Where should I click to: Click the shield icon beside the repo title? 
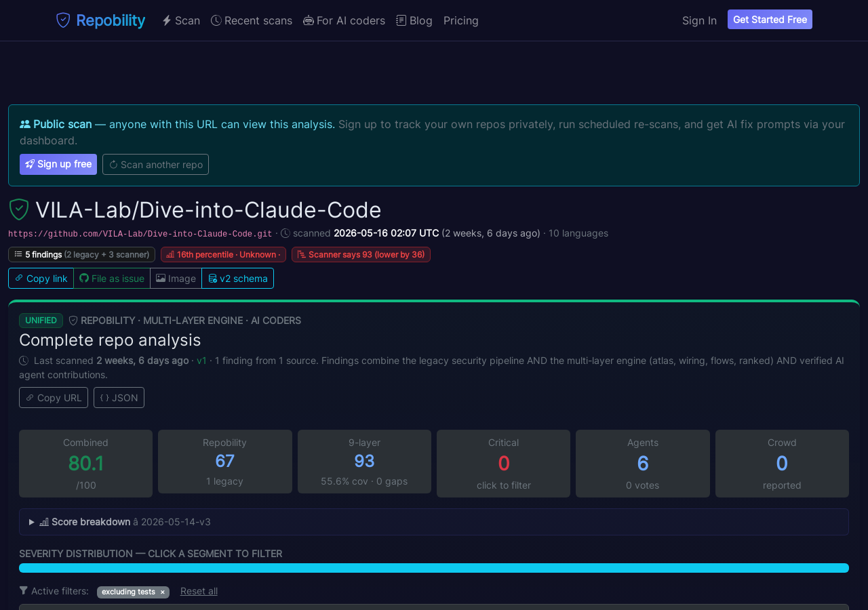(x=19, y=209)
